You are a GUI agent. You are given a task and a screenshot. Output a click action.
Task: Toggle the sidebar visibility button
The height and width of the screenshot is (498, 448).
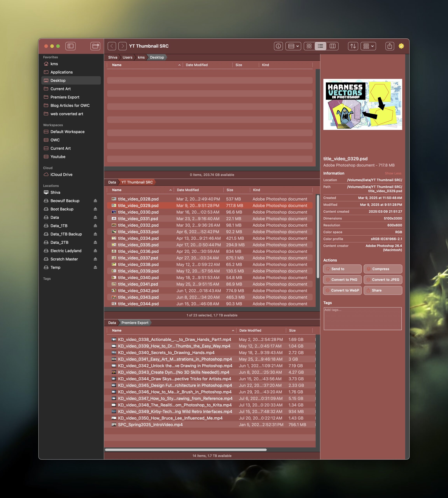pyautogui.click(x=70, y=46)
